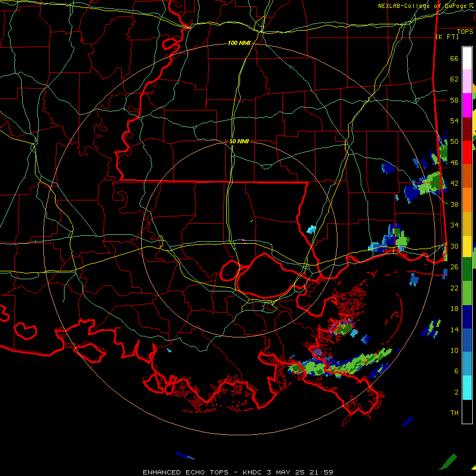476x476 pixels.
Task: Click the legend value '54'
Action: pos(454,121)
